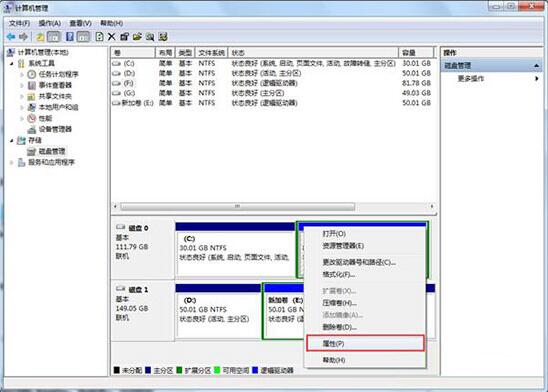Click the drive icon of volume (F:) row

(116, 83)
